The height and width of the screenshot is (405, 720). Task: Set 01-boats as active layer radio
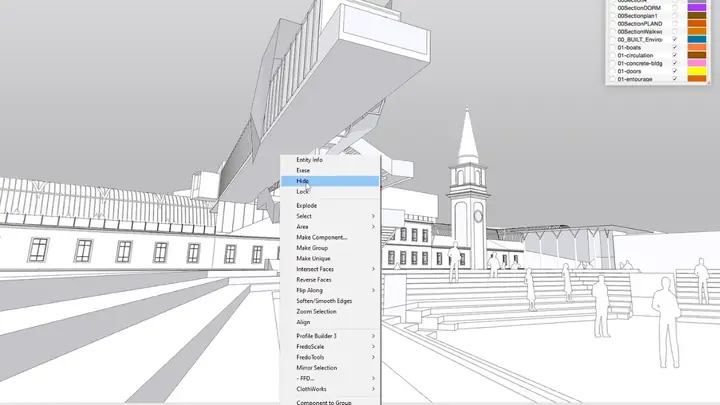pyautogui.click(x=612, y=47)
